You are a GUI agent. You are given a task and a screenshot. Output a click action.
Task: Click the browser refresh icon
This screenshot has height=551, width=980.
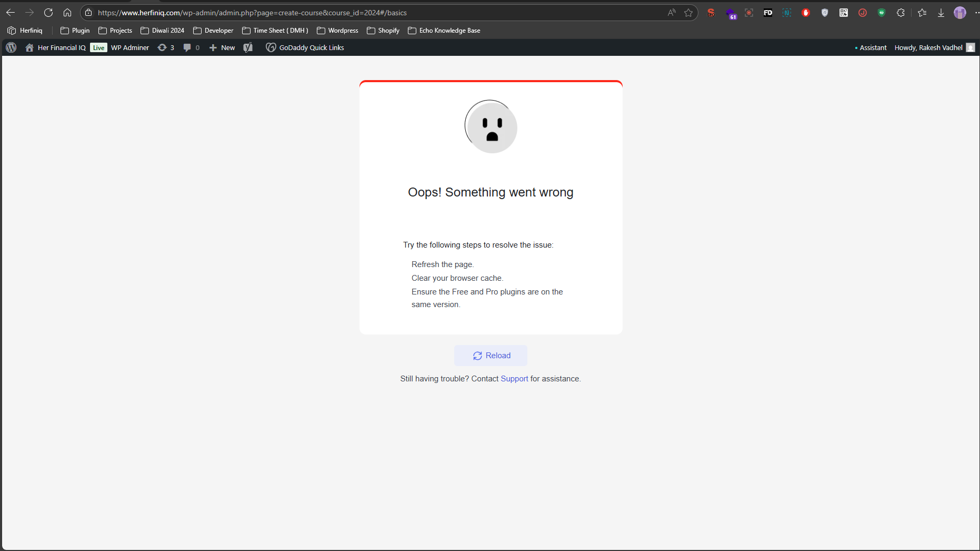pyautogui.click(x=48, y=13)
